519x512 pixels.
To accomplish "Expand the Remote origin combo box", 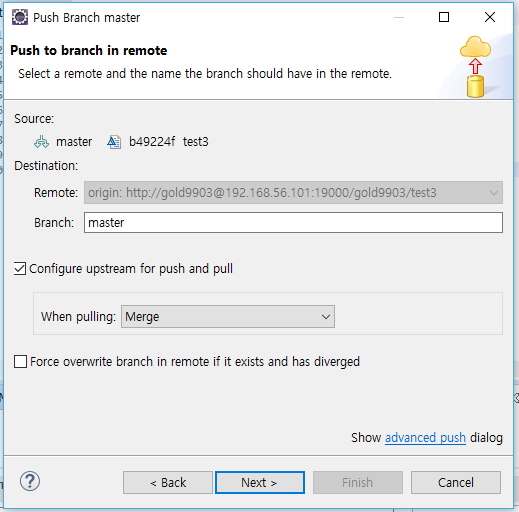I will click(293, 193).
